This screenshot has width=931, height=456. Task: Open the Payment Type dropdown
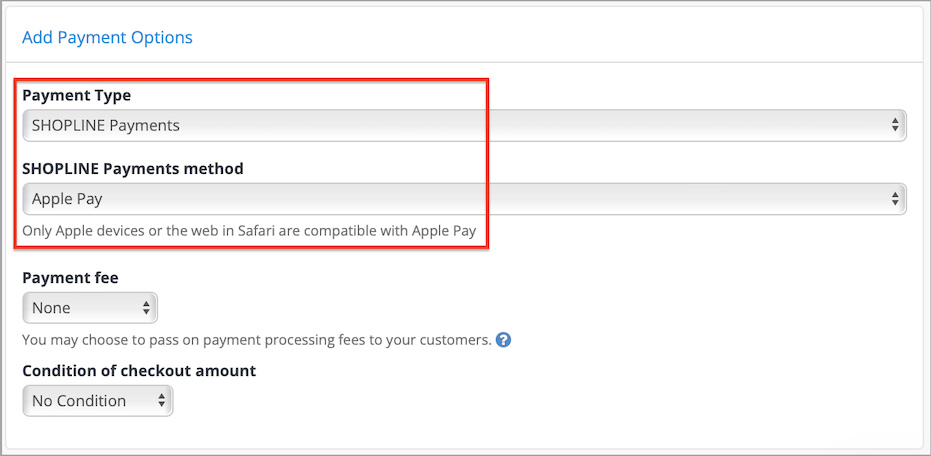464,125
